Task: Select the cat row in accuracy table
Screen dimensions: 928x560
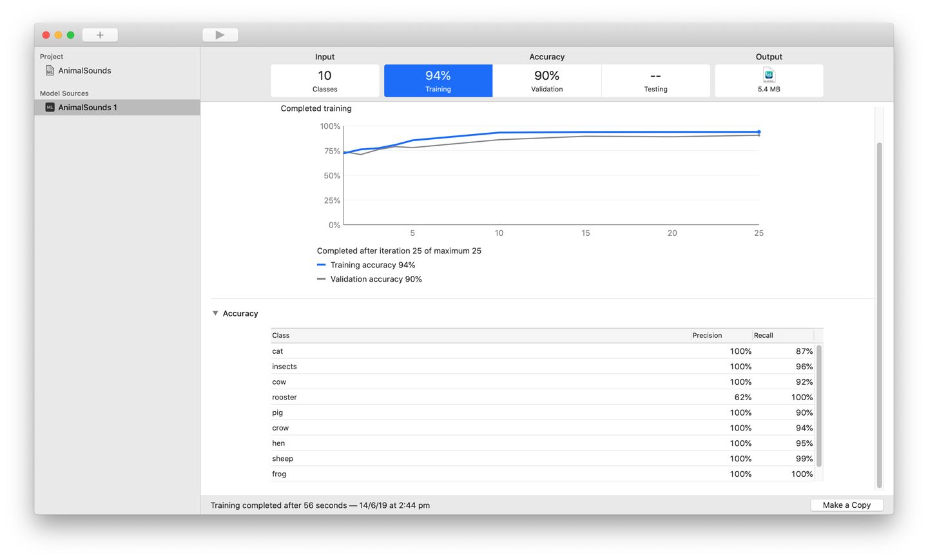Action: 543,351
